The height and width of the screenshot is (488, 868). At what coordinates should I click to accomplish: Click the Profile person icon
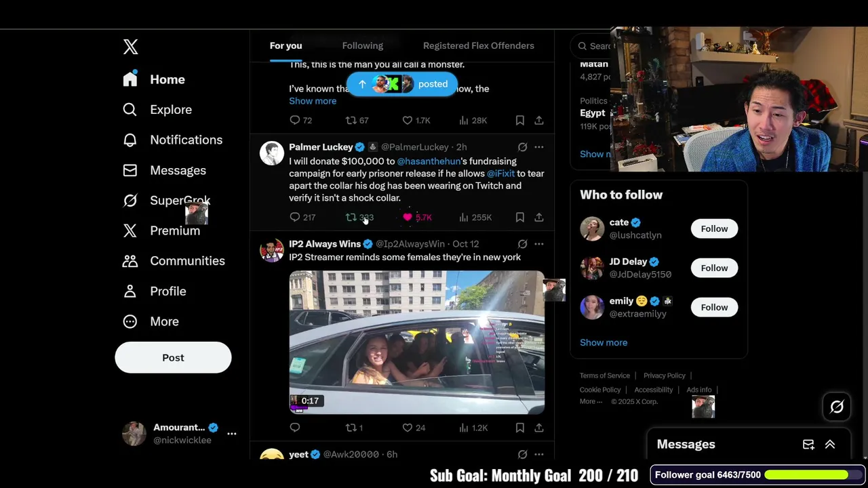[130, 291]
